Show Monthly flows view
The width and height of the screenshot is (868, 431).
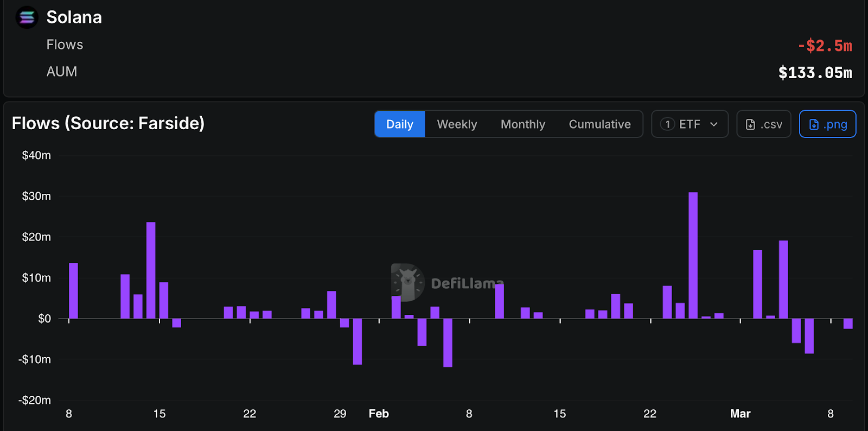tap(522, 124)
